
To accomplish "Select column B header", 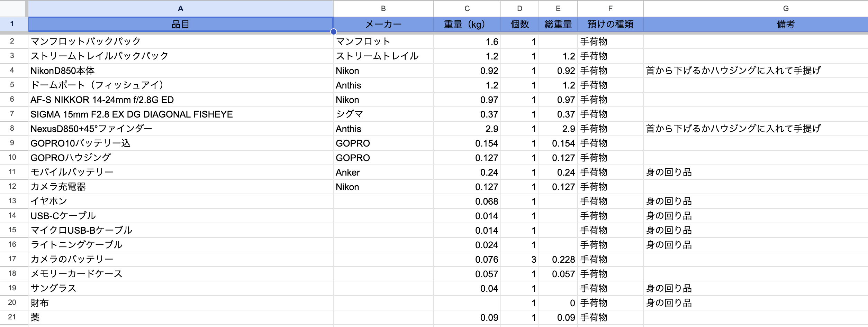I will 383,8.
